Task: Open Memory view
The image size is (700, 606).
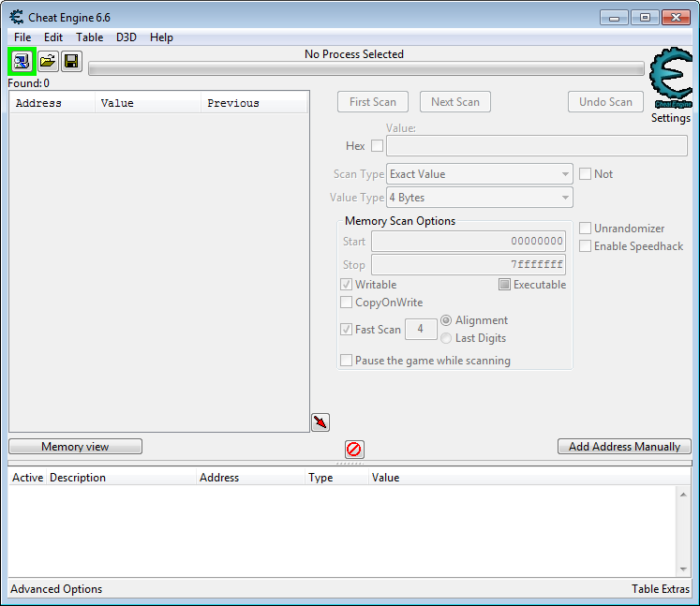Action: coord(76,447)
